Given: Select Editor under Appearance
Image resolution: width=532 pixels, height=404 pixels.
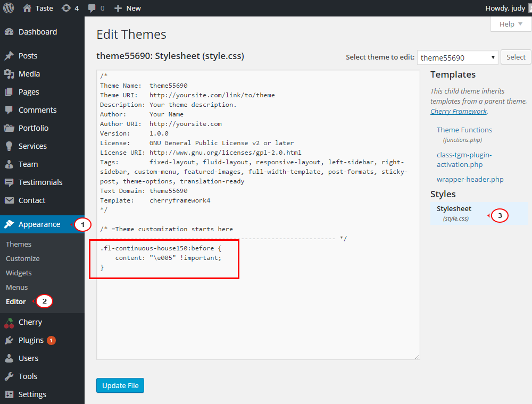Looking at the screenshot, I should click(x=15, y=301).
